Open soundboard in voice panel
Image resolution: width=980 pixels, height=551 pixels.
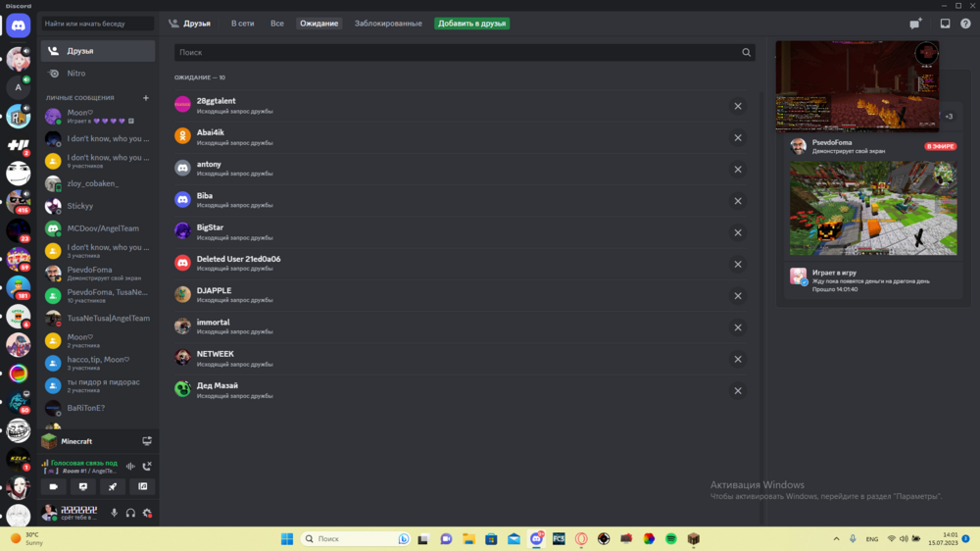point(142,486)
